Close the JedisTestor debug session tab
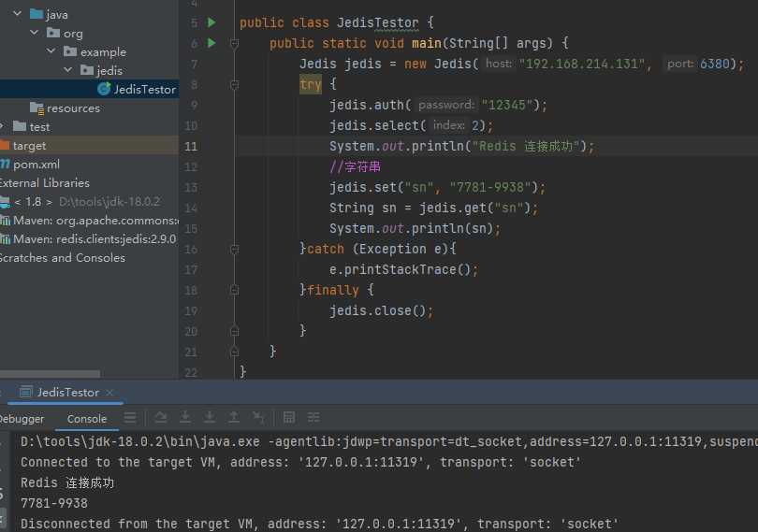The width and height of the screenshot is (758, 532). 109,393
